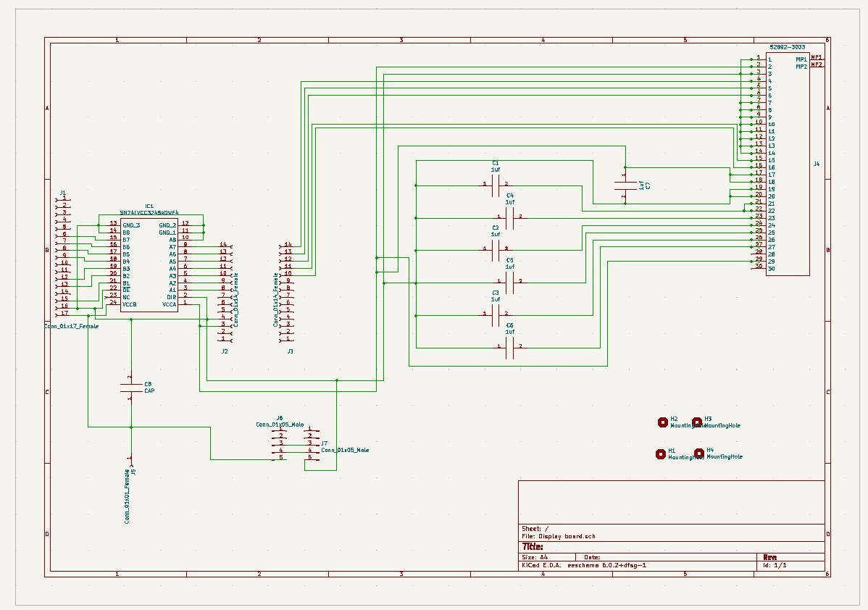Image resolution: width=868 pixels, height=610 pixels.
Task: Select capacitor C2 symbol
Action: (x=496, y=249)
